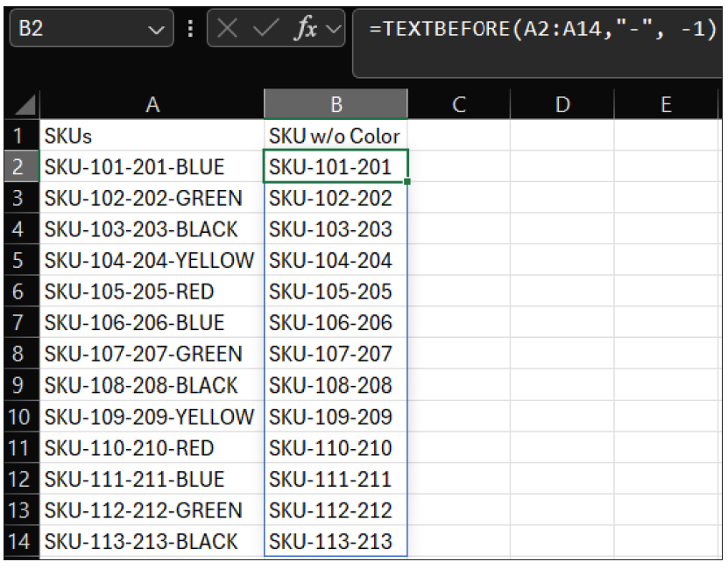Select column B header
This screenshot has width=728, height=583.
[336, 105]
